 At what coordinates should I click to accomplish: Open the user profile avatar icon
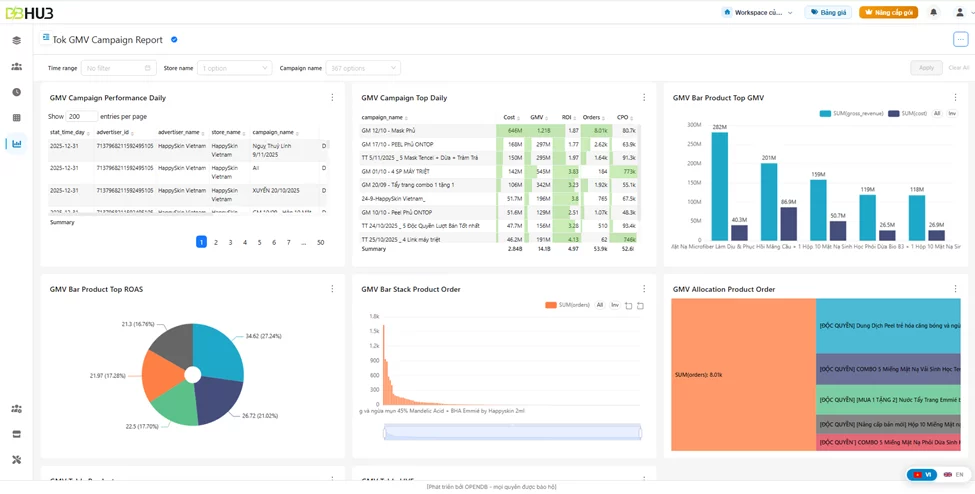coord(960,12)
